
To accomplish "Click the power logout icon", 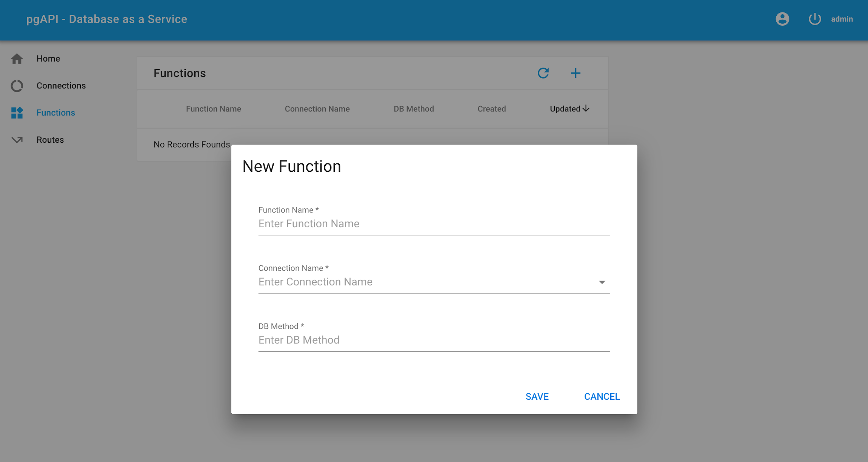I will [815, 19].
